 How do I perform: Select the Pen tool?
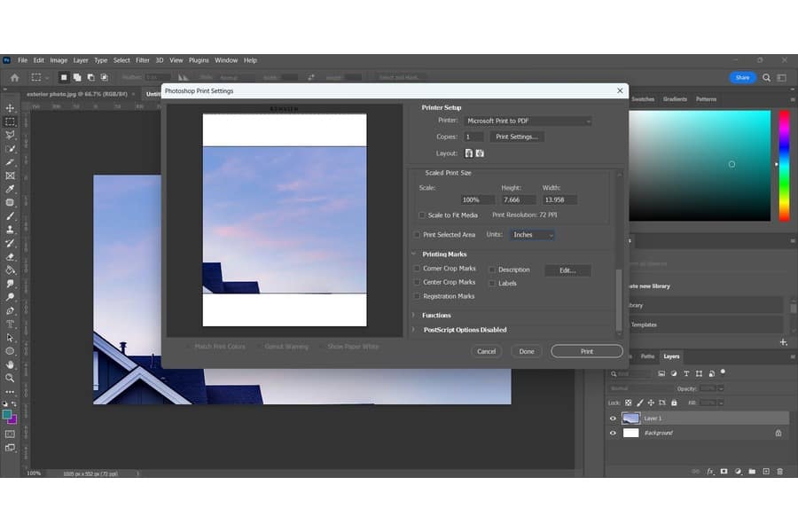click(10, 310)
